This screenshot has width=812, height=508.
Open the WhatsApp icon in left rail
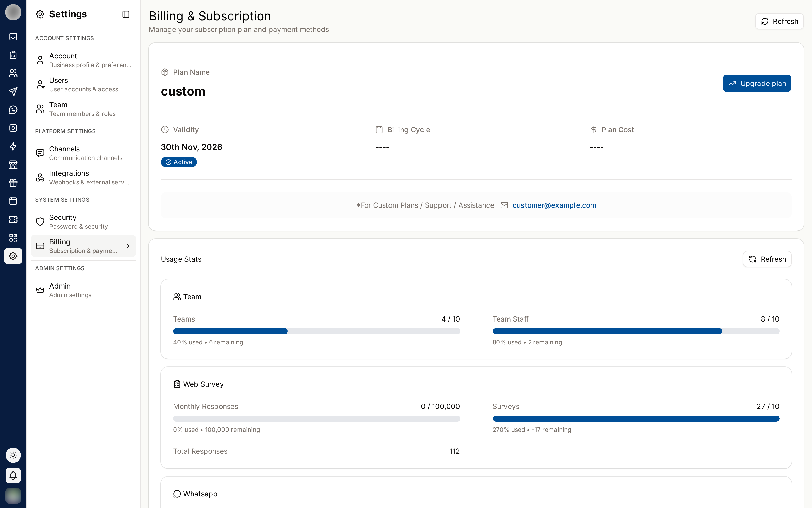click(13, 110)
